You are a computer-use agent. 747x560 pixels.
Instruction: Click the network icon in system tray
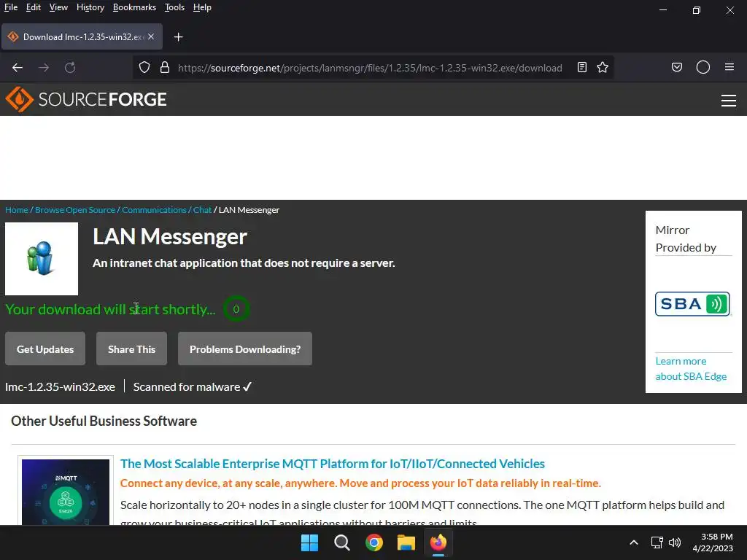[657, 542]
